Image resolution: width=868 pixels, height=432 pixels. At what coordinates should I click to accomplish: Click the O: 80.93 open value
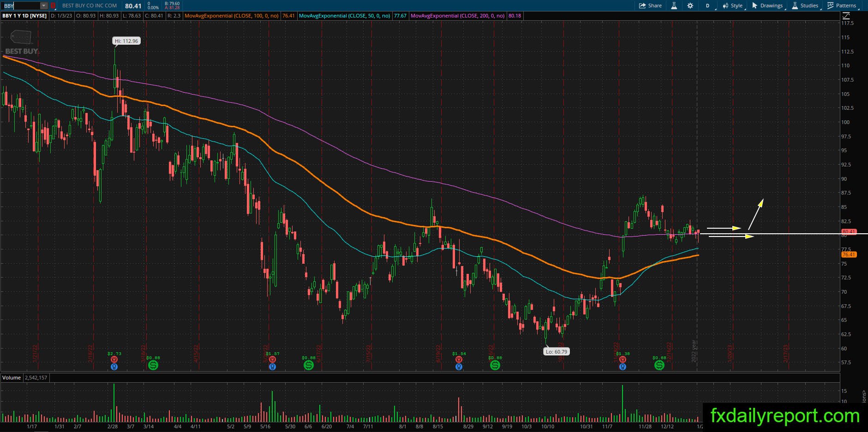[86, 16]
